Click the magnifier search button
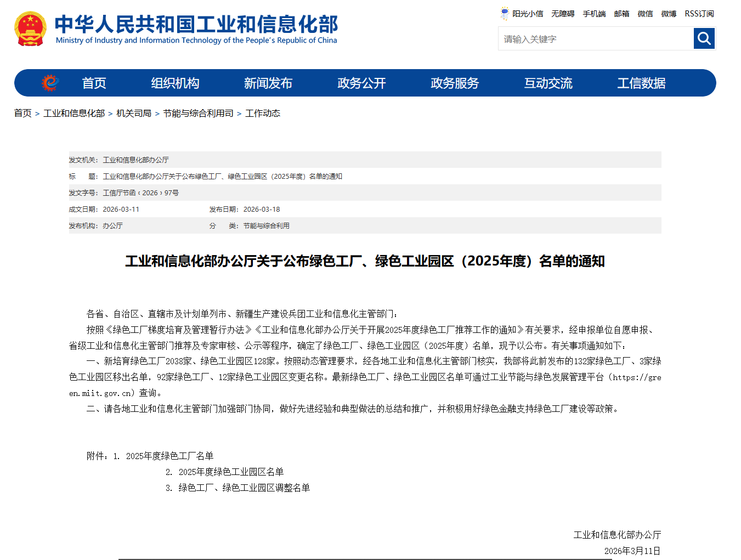The height and width of the screenshot is (560, 741). pos(704,39)
